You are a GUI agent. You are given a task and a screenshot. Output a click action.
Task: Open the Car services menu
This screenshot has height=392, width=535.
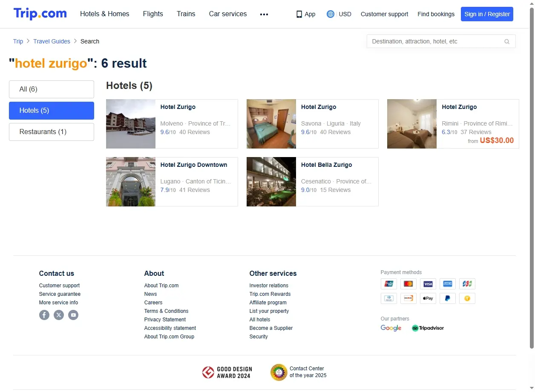point(228,14)
